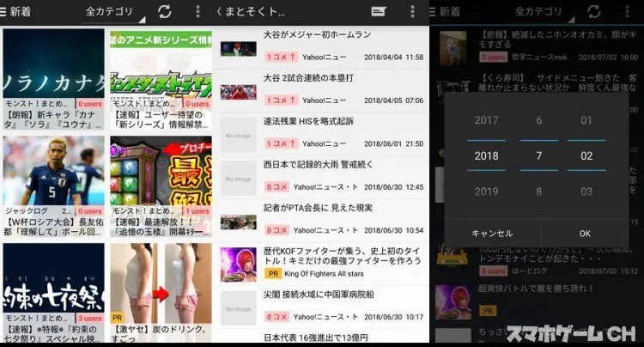
Task: Tap 1コメ badge on 違法残業 HIS item
Action: tap(282, 143)
